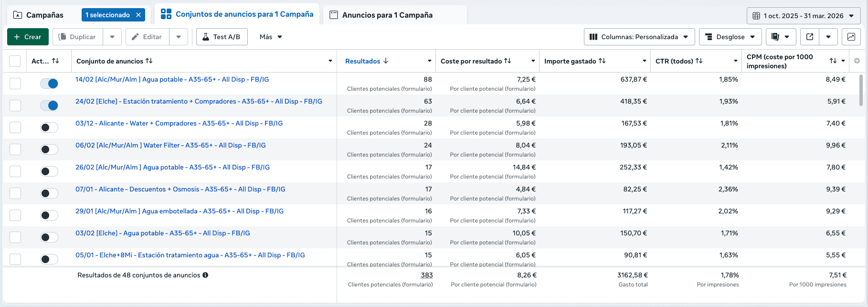Click the info icon beside results summary
Image resolution: width=868 pixels, height=307 pixels.
[205, 275]
